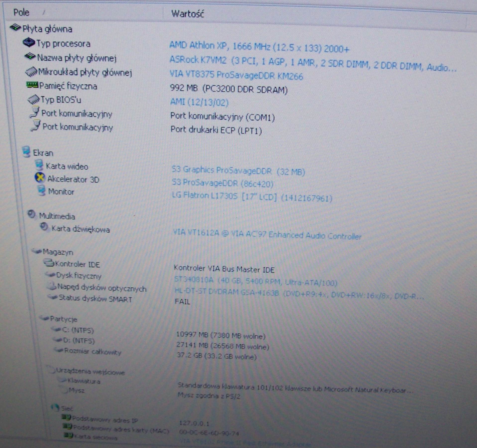Click the Magazyn category drive icon

(37, 251)
